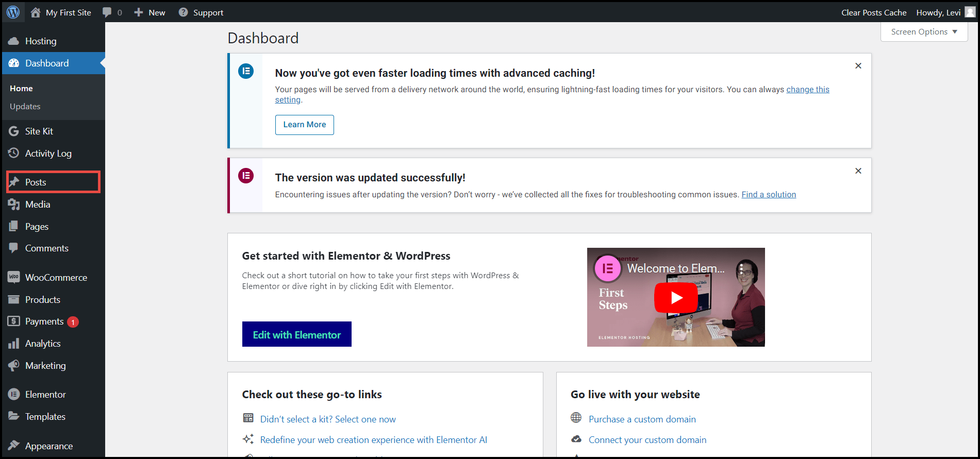The height and width of the screenshot is (459, 980).
Task: Click the Templates folder icon
Action: pos(14,416)
